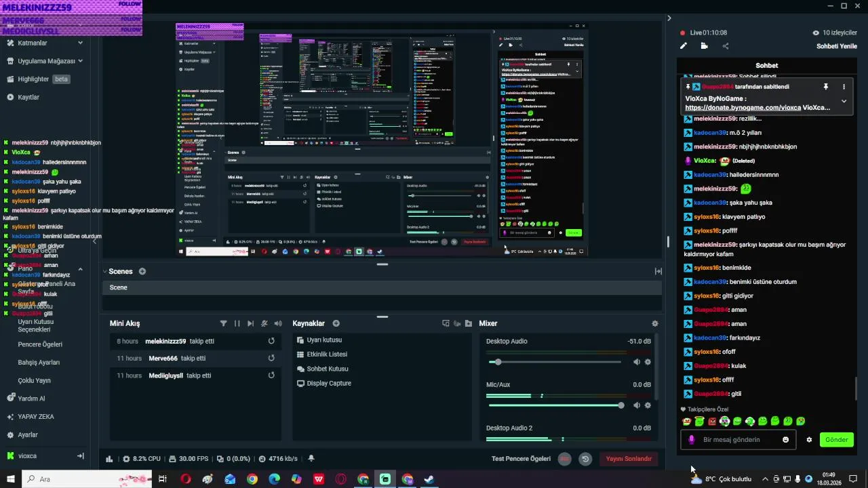This screenshot has width=868, height=488.
Task: Open pinned message three-dot menu
Action: point(844,87)
